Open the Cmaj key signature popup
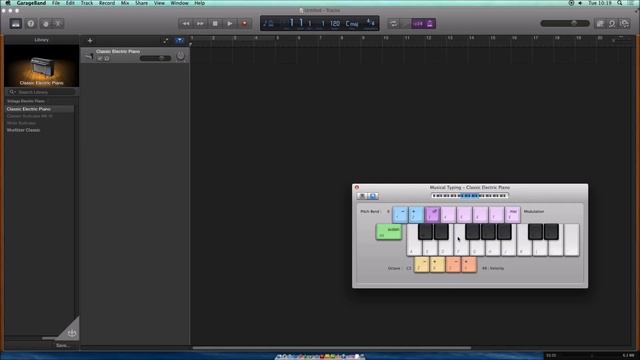640x360 pixels. click(x=352, y=24)
